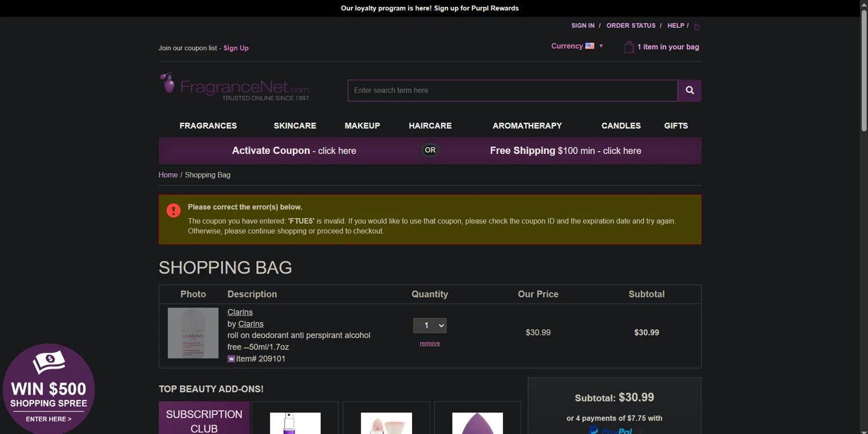Click the Clarins deodorant product photo
Screen dimensions: 868x434
coord(193,333)
